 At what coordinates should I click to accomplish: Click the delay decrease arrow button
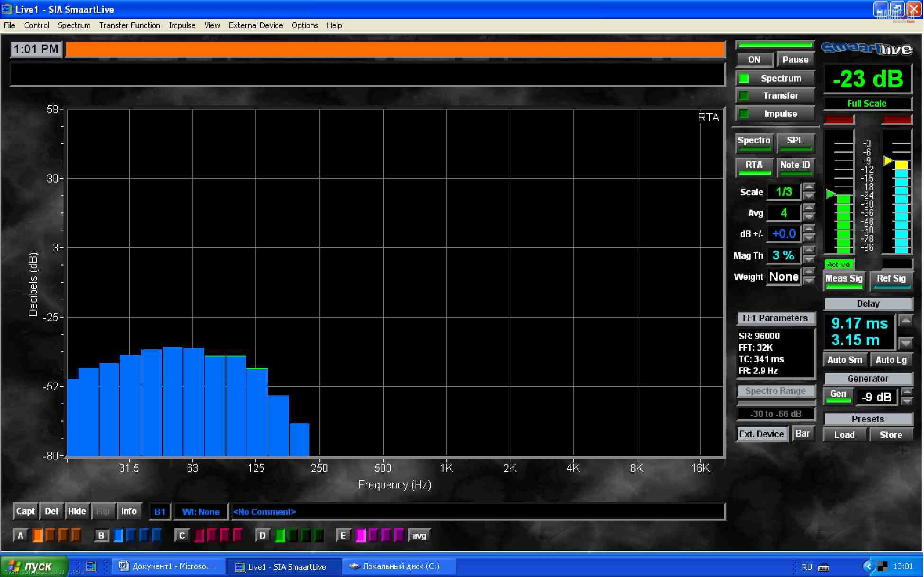[906, 343]
